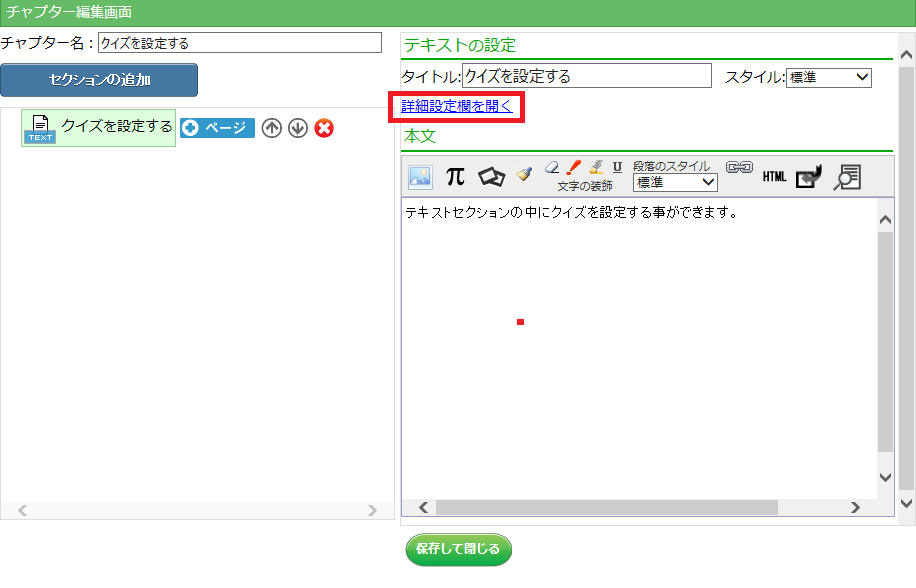
Task: Click the flashcard shapes icon in toolbar
Action: pos(491,176)
